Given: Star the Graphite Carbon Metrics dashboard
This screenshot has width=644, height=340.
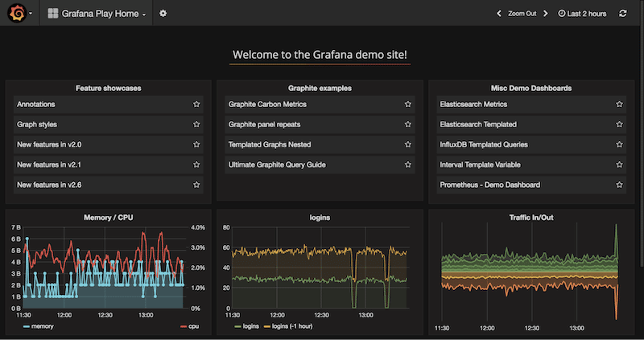Looking at the screenshot, I should coord(408,105).
